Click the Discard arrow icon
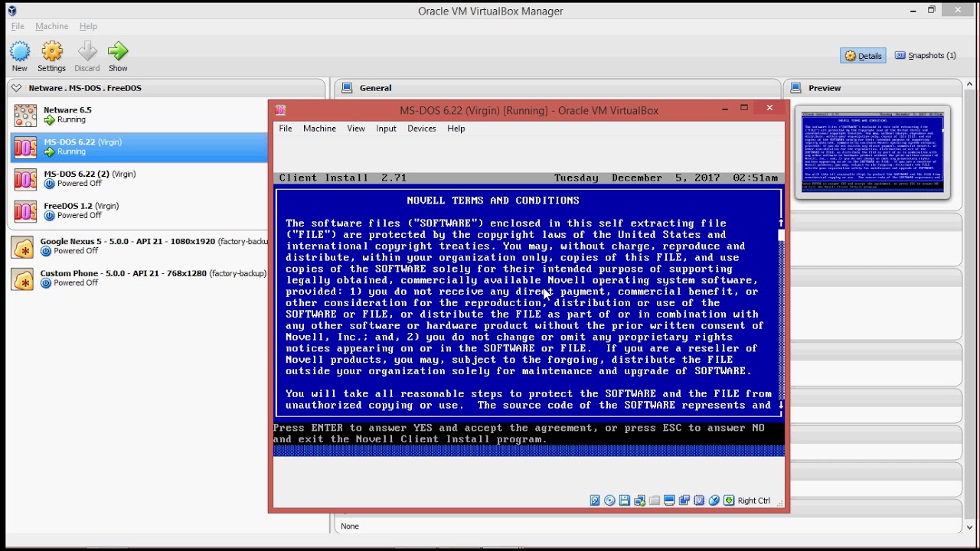The image size is (980, 551). (x=87, y=51)
